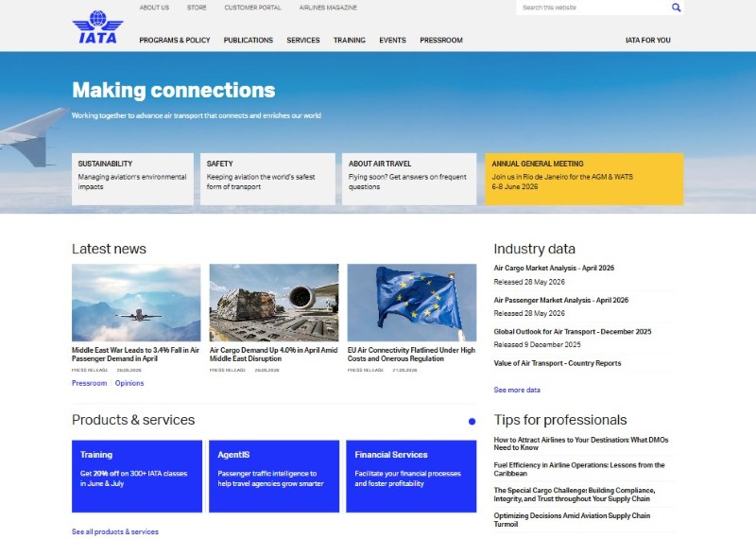The width and height of the screenshot is (756, 539).
Task: Click the Products & services carousel dot
Action: coord(472,421)
